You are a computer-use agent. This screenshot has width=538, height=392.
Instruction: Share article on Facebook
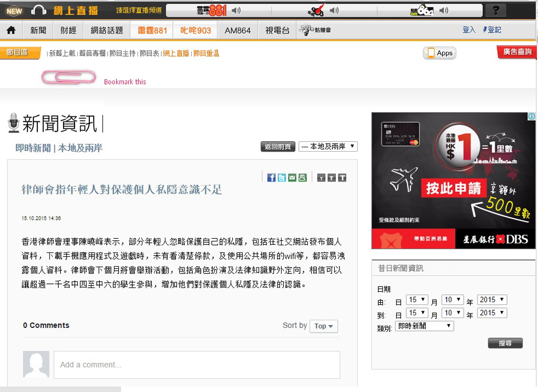pos(271,178)
